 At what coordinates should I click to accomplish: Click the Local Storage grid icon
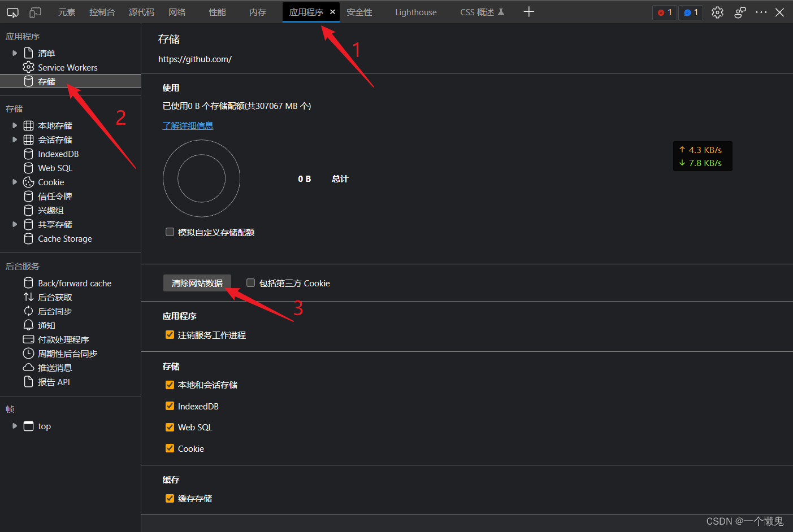28,125
